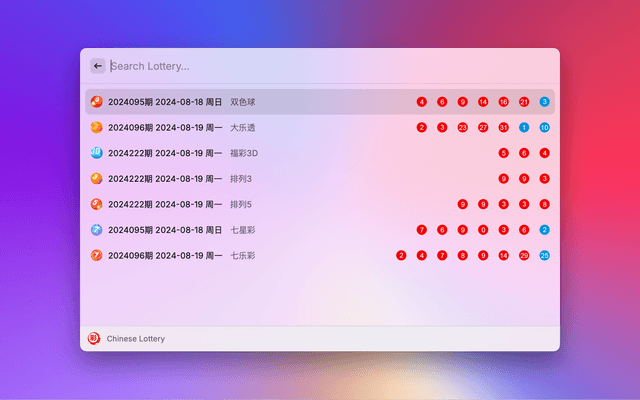Click the Chinese Lottery extension icon

click(x=93, y=339)
